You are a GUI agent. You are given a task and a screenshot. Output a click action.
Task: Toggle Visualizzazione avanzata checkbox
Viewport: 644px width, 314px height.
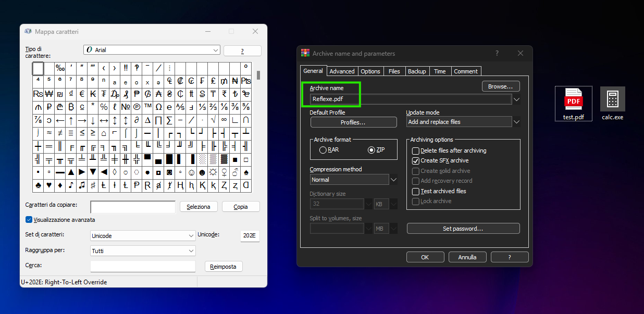[60, 220]
